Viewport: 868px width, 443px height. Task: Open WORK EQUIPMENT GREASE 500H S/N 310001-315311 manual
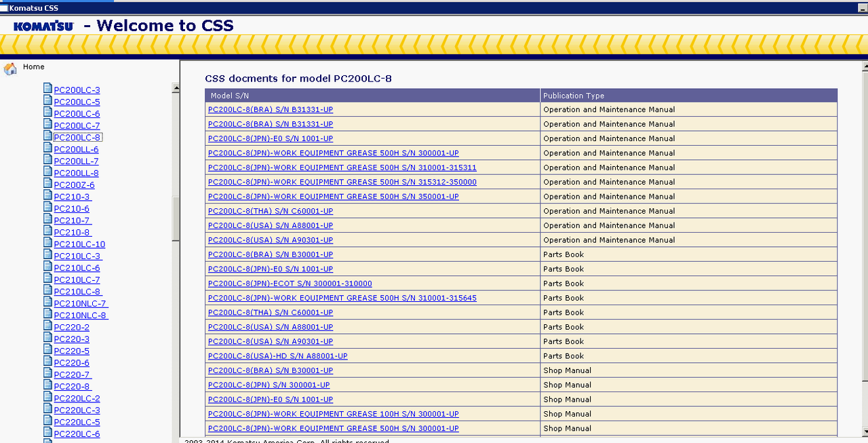point(342,168)
